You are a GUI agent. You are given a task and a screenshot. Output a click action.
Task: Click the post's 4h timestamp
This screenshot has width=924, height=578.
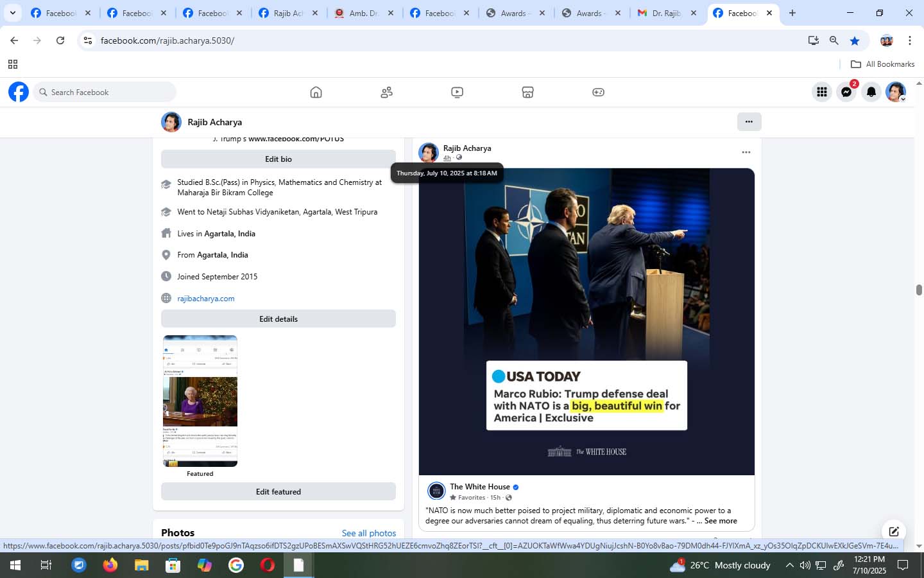click(447, 158)
